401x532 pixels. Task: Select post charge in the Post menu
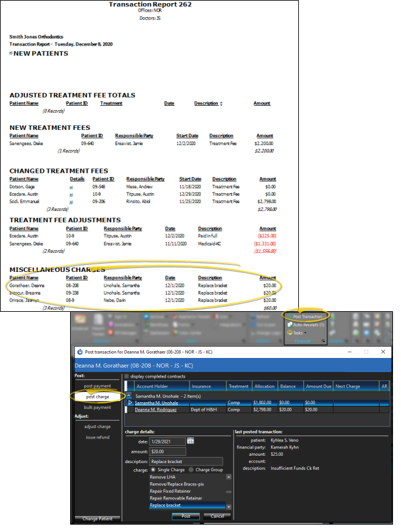click(x=98, y=397)
